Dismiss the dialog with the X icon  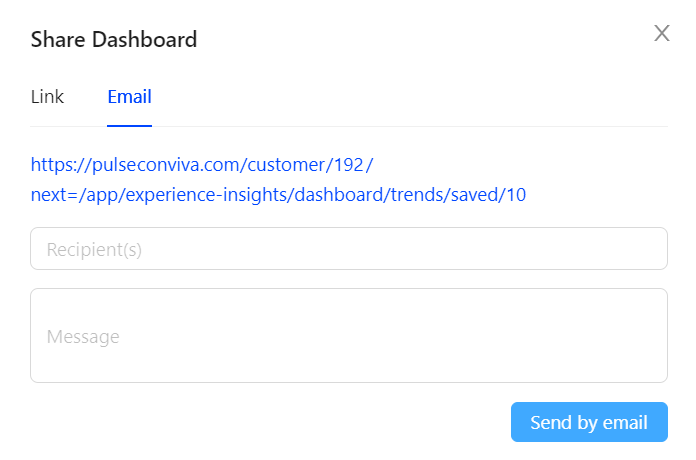[661, 33]
